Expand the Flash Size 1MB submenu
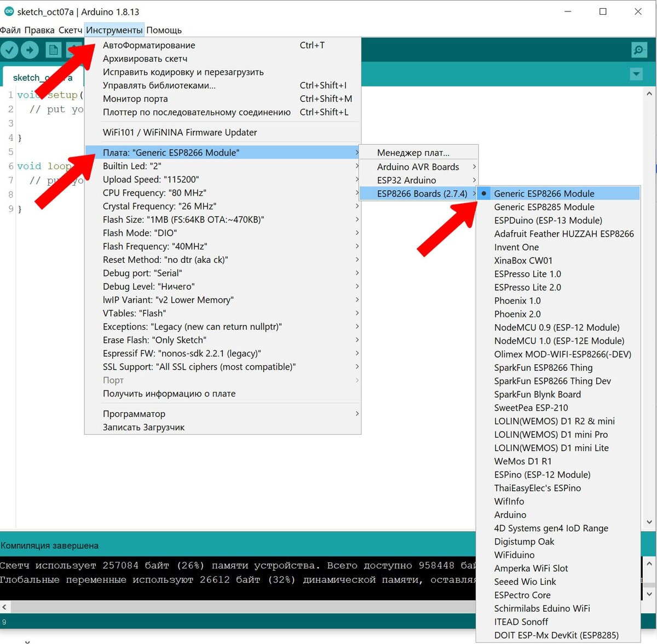Viewport: 657px width, 644px height. (x=223, y=220)
